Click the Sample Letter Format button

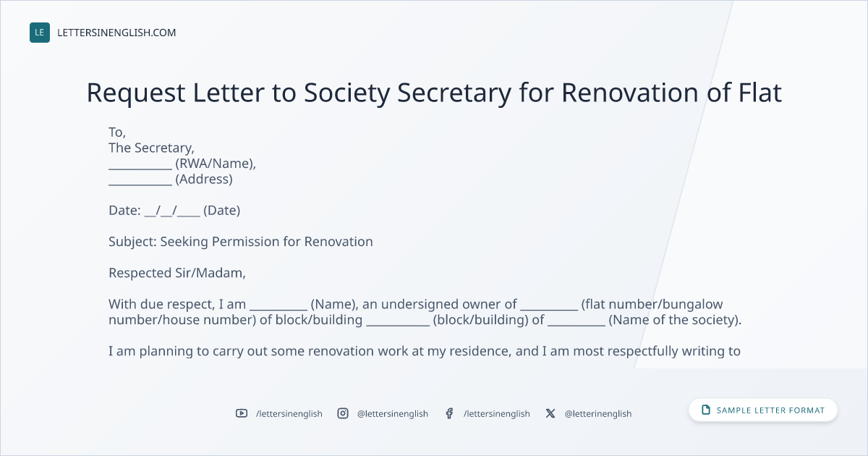click(x=763, y=410)
